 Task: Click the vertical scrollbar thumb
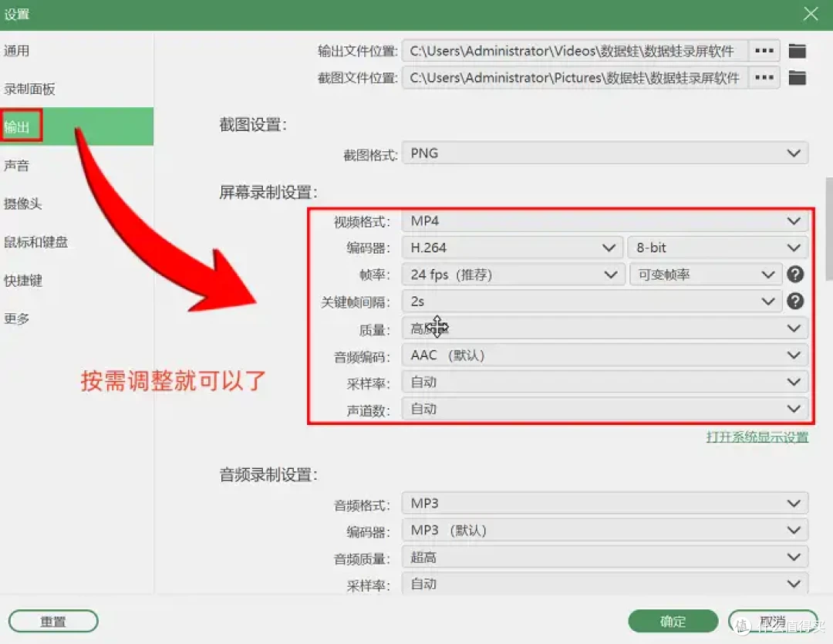[x=828, y=228]
